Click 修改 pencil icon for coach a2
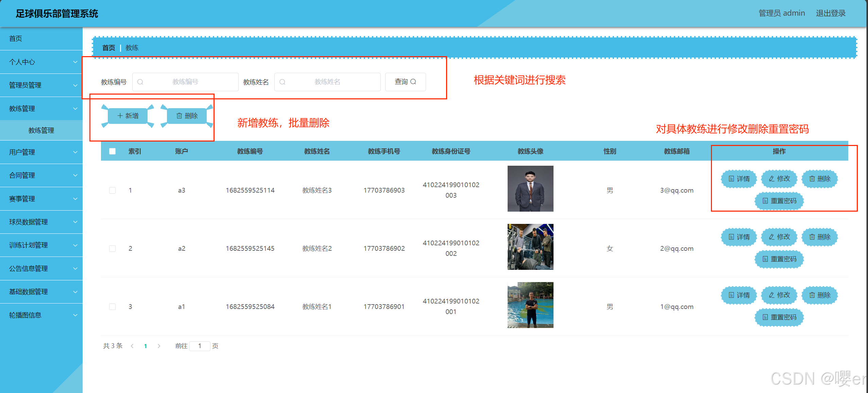Screen dimensions: 868x393 click(x=772, y=237)
